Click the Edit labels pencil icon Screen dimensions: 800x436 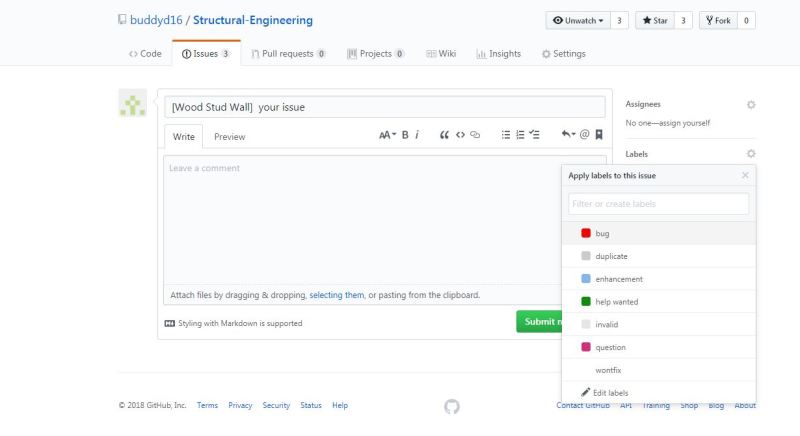tap(585, 392)
